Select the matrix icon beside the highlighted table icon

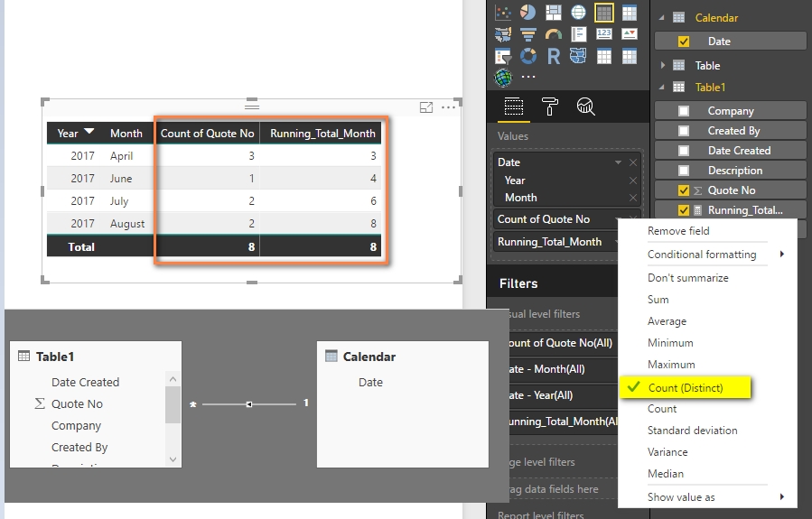[x=630, y=12]
